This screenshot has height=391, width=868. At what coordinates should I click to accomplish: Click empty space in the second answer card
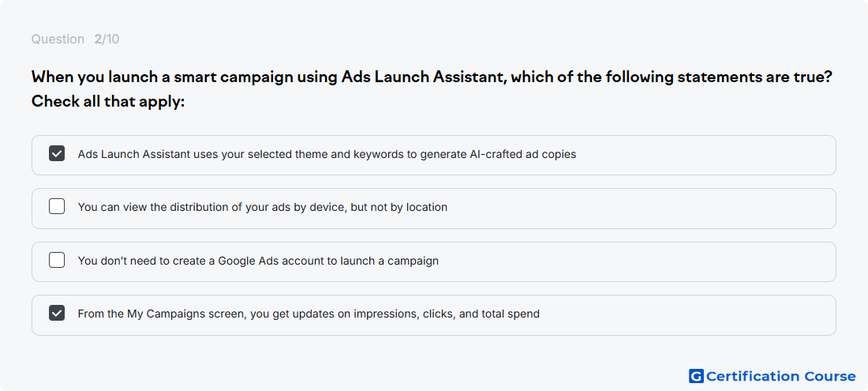tap(642, 209)
